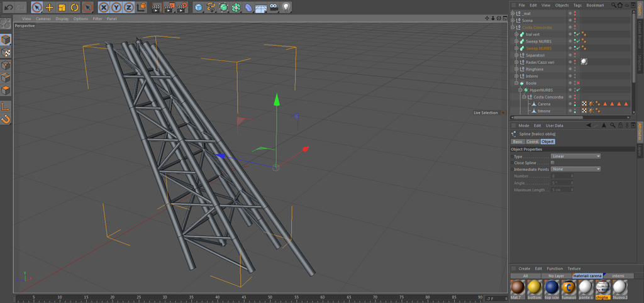
Task: Click the Object Manager search icon
Action: (x=614, y=5)
